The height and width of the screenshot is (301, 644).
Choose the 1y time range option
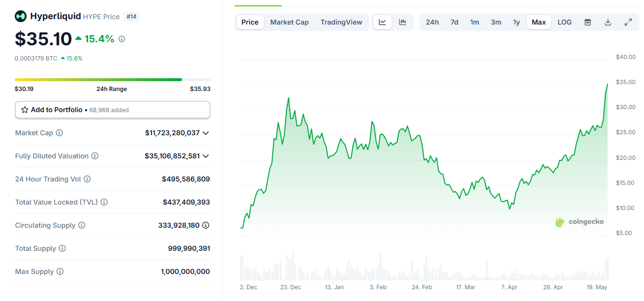(516, 22)
